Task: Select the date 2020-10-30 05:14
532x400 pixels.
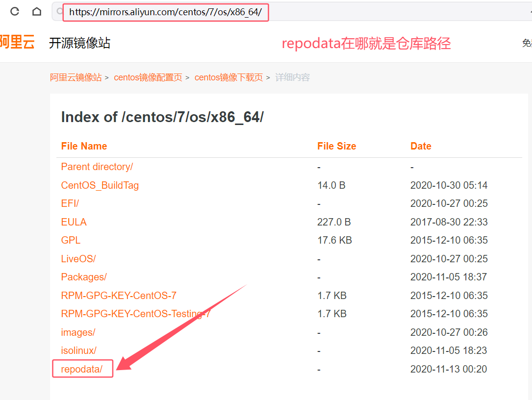Action: [449, 185]
